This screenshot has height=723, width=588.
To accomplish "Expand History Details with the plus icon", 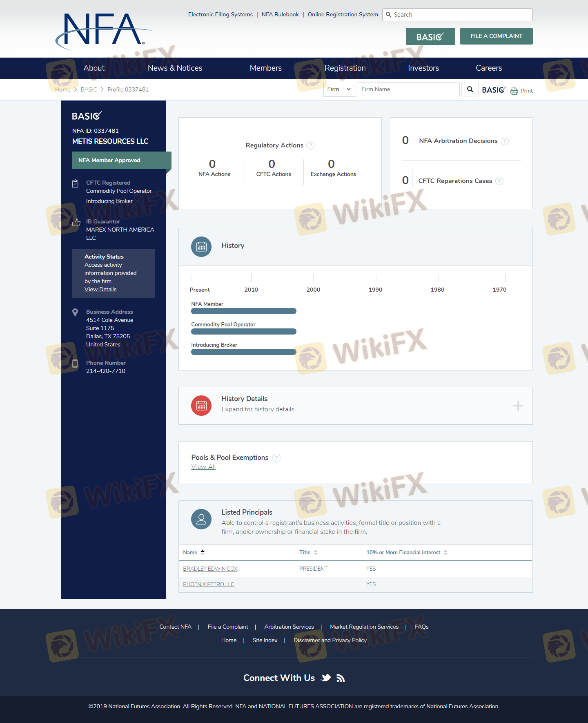I will 518,406.
